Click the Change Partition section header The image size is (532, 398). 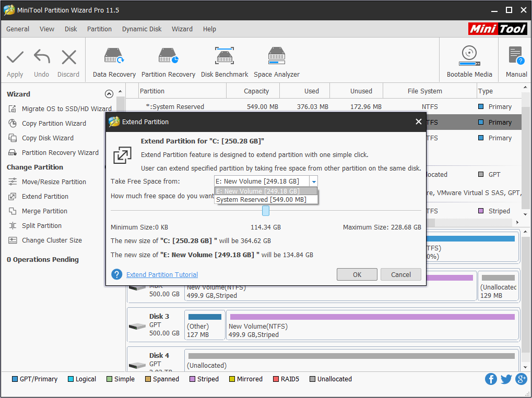[x=35, y=167]
